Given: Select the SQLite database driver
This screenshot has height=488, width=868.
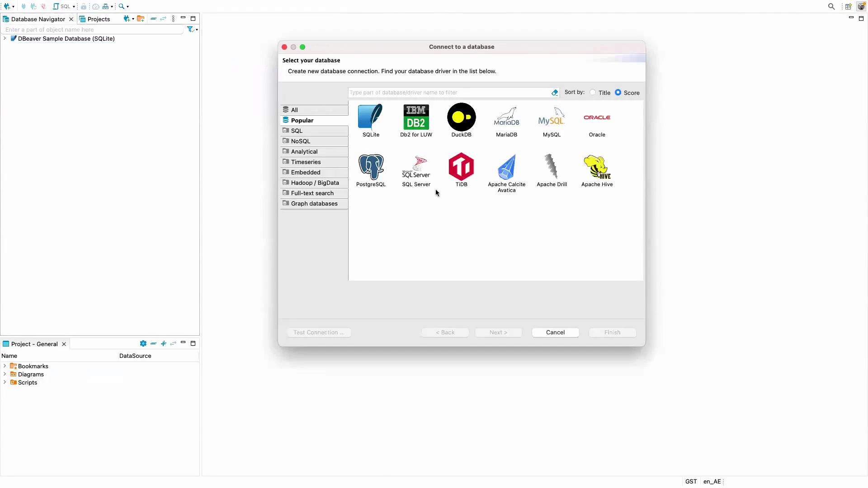Looking at the screenshot, I should (370, 121).
